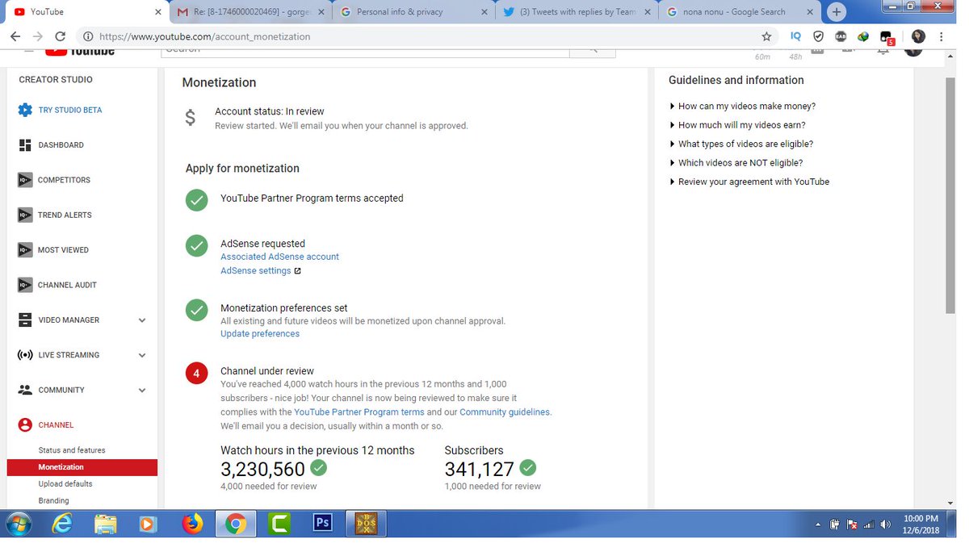Expand the Live Streaming section chevron
The height and width of the screenshot is (560, 969).
point(142,355)
